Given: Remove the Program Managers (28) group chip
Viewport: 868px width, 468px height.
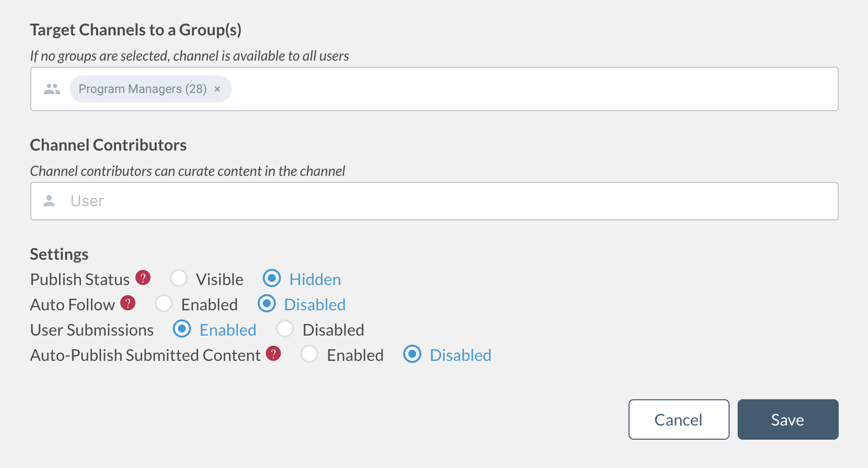Looking at the screenshot, I should pos(217,89).
